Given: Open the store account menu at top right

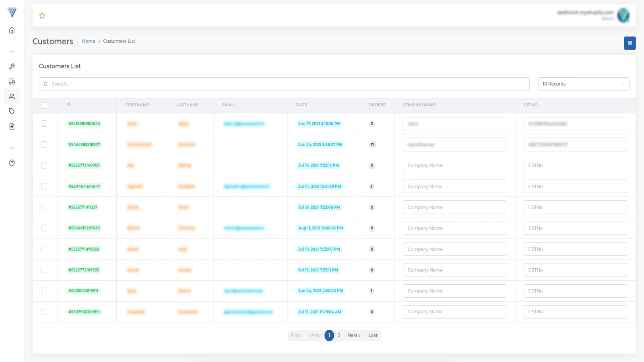Looking at the screenshot, I should point(623,15).
